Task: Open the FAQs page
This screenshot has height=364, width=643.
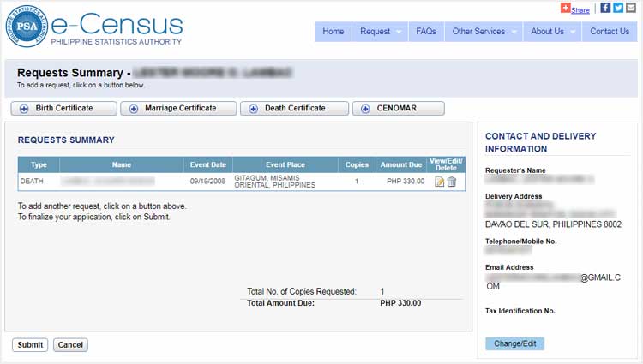Action: click(426, 32)
